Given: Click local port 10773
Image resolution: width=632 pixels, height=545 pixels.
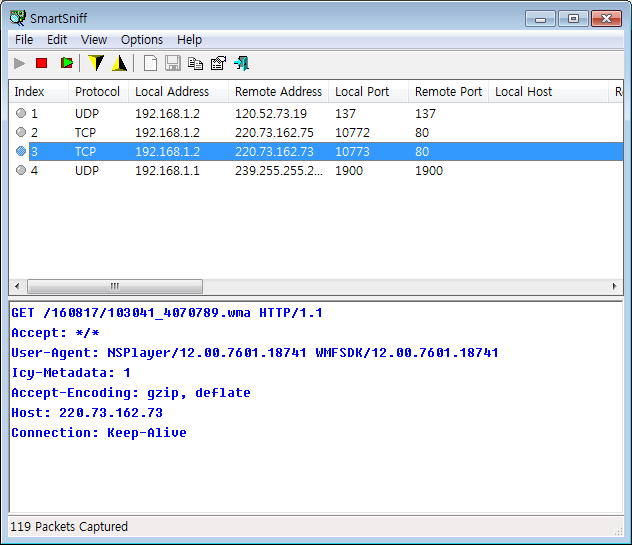Looking at the screenshot, I should (352, 152).
